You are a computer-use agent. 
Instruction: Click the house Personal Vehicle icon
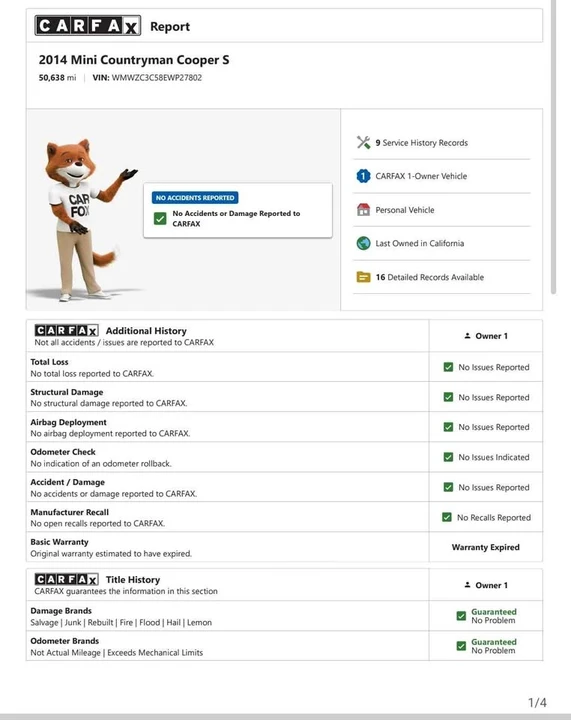tap(364, 210)
